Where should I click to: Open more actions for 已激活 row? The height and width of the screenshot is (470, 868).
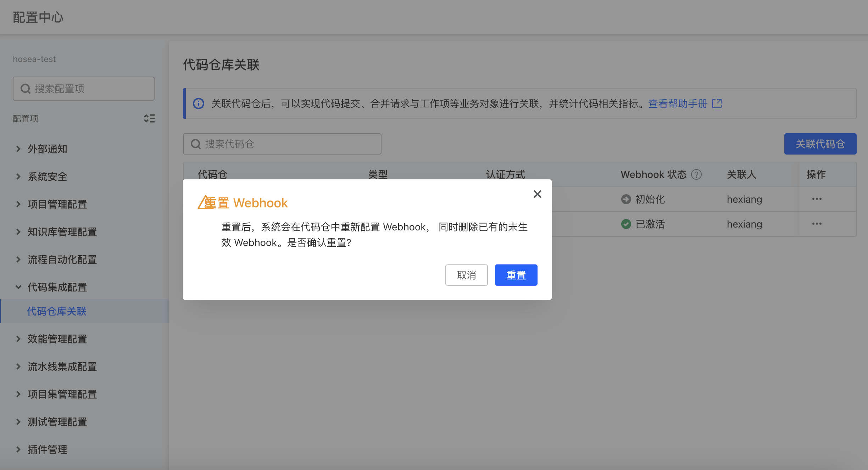[817, 224]
